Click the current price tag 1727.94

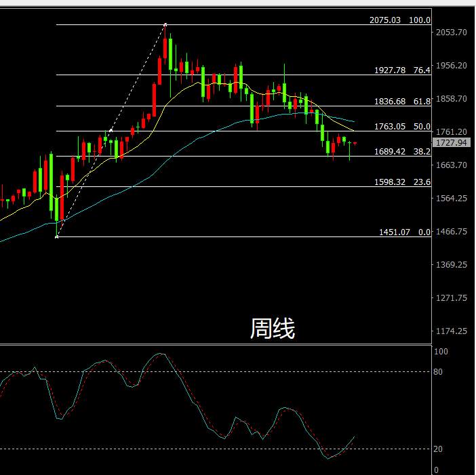(x=451, y=142)
